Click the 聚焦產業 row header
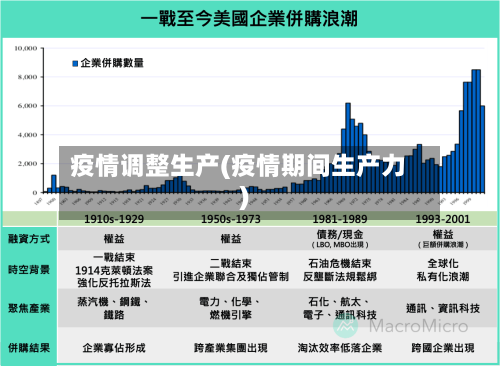Image resolution: width=500 pixels, height=366 pixels. (29, 308)
